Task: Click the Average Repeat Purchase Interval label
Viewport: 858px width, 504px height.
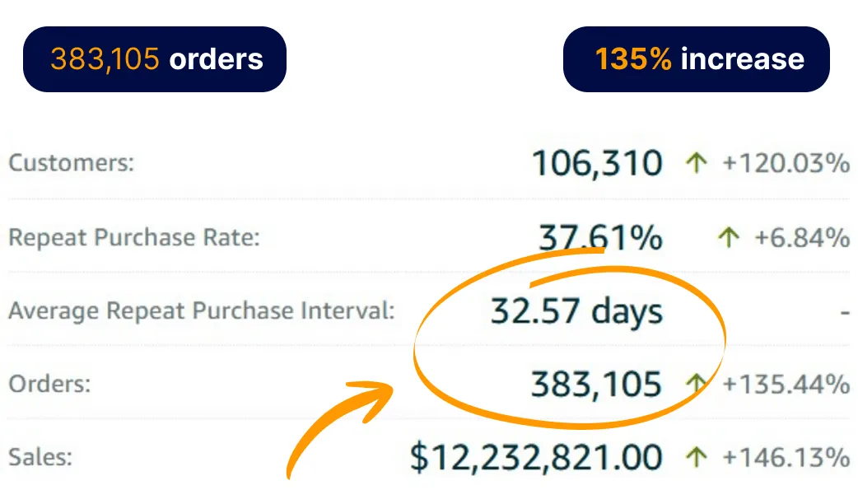Action: (202, 310)
